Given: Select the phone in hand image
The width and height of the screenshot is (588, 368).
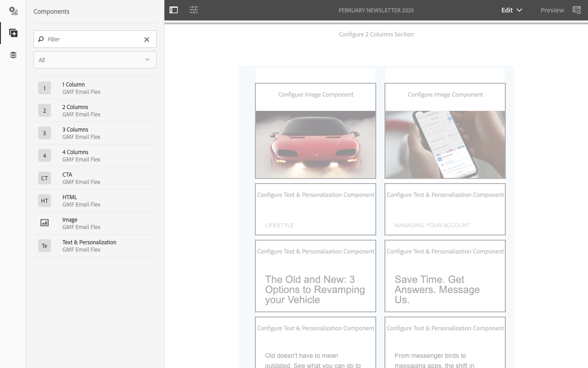Looking at the screenshot, I should tap(445, 144).
